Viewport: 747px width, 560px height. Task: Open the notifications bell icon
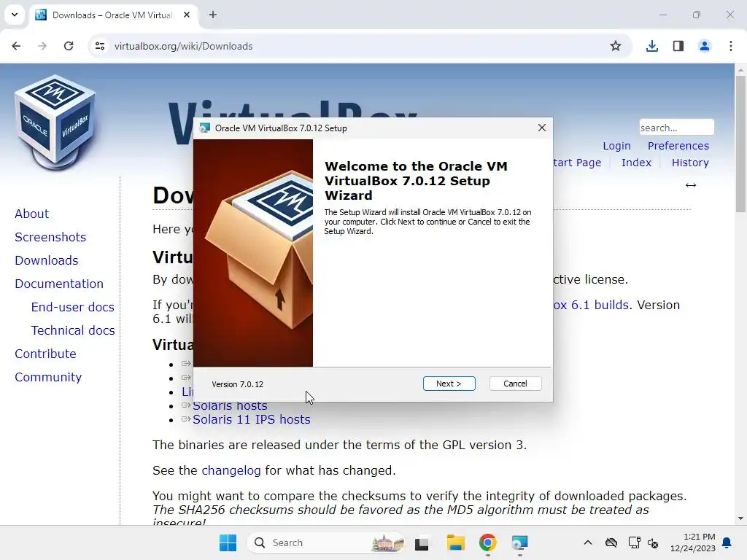click(727, 542)
